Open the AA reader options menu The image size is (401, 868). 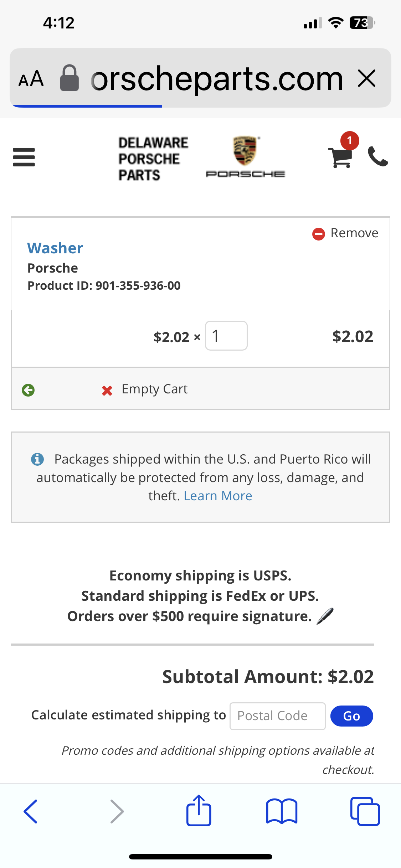(31, 79)
